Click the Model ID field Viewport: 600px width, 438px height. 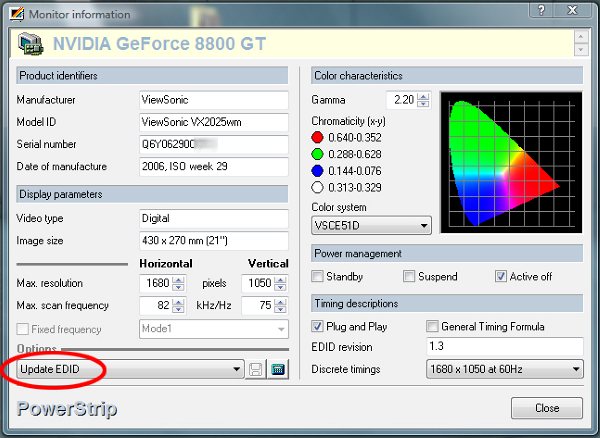(214, 122)
